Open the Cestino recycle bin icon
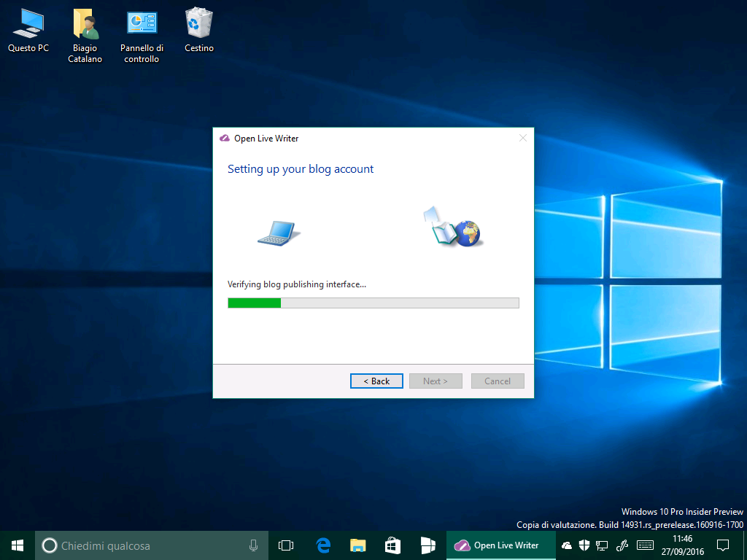The image size is (747, 560). [x=199, y=31]
